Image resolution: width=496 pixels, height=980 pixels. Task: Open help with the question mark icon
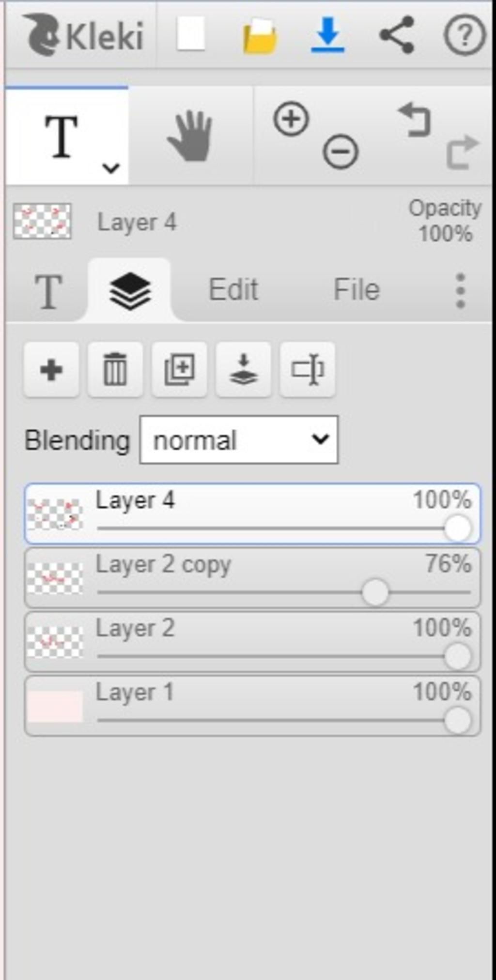tap(464, 34)
